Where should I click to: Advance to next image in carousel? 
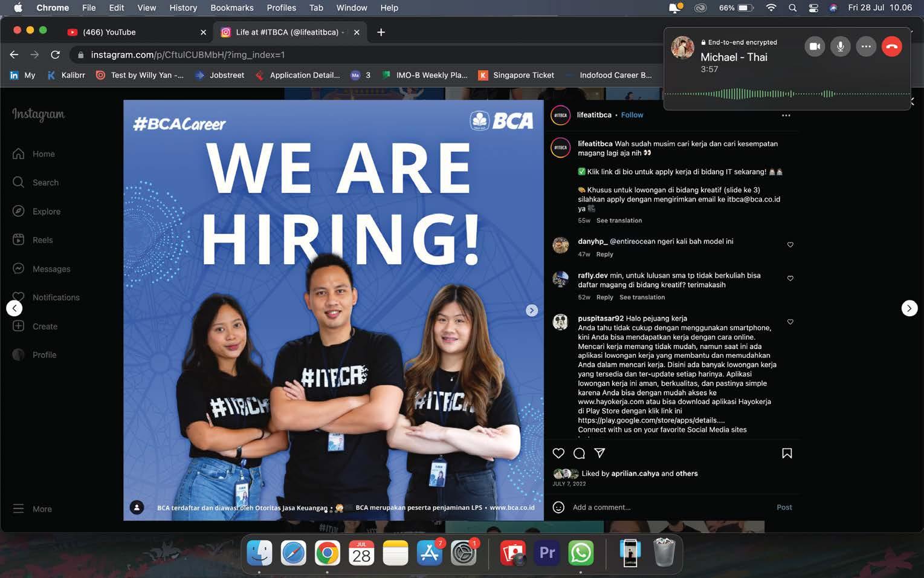tap(531, 310)
